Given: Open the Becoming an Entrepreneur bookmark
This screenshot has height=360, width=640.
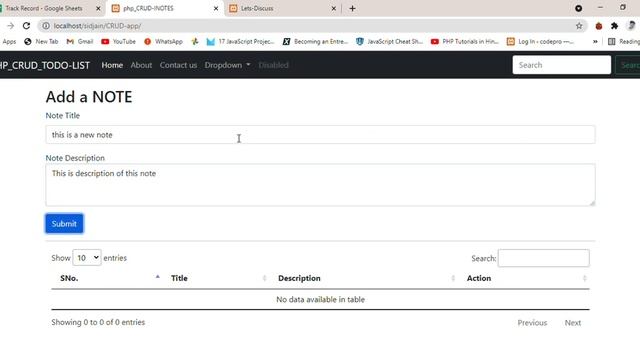Looking at the screenshot, I should (x=315, y=42).
